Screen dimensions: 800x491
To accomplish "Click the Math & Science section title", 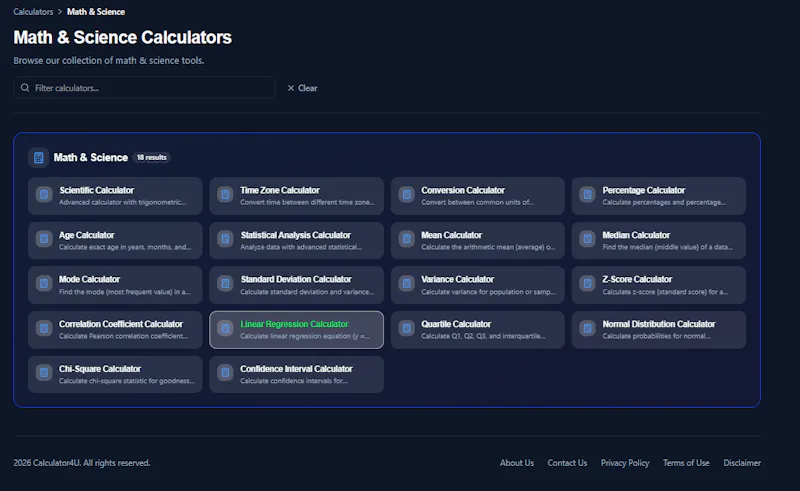I will (91, 157).
